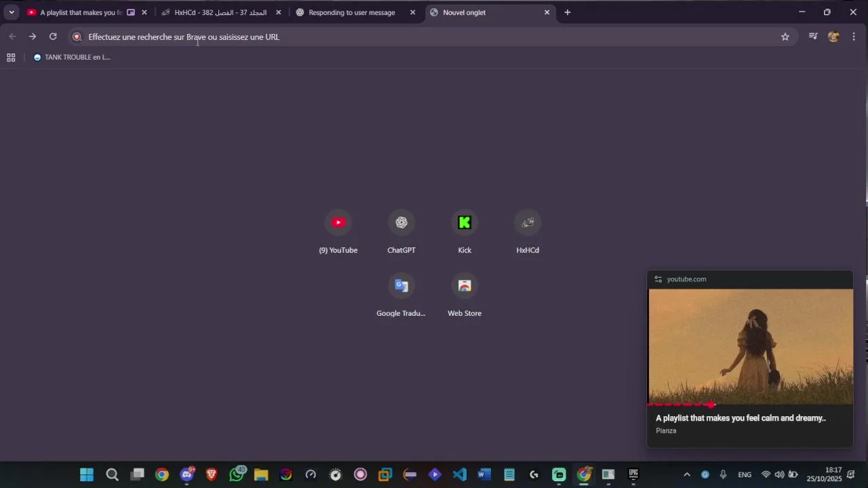Open the TANK TROUBLE bookmark
Viewport: 868px width, 488px height.
click(x=72, y=58)
